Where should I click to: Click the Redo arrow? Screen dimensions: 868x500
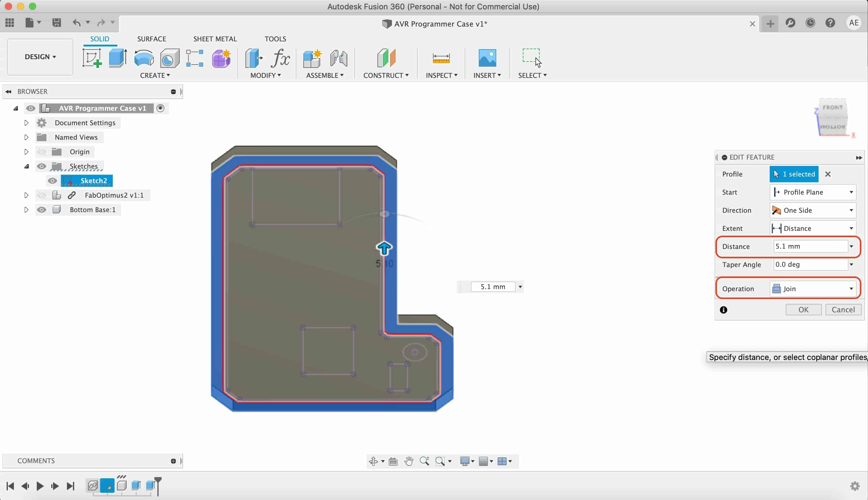point(101,23)
